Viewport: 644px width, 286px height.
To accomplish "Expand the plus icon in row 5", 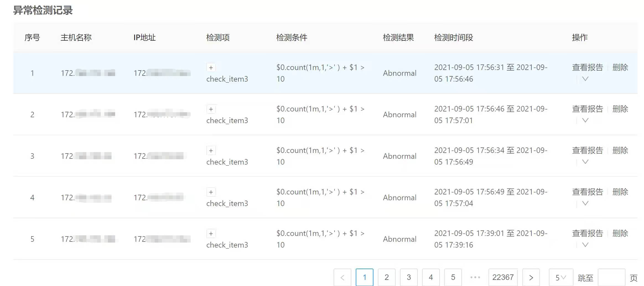I will (211, 233).
